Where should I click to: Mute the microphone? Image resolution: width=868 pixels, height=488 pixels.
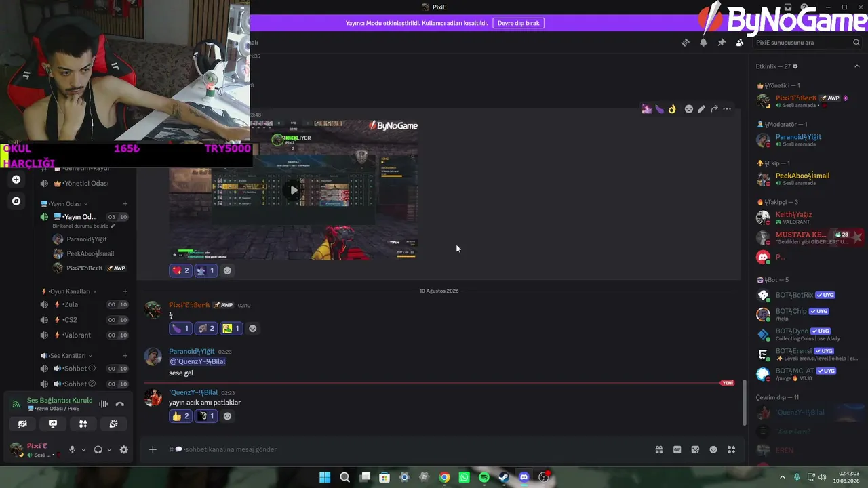[x=72, y=449]
